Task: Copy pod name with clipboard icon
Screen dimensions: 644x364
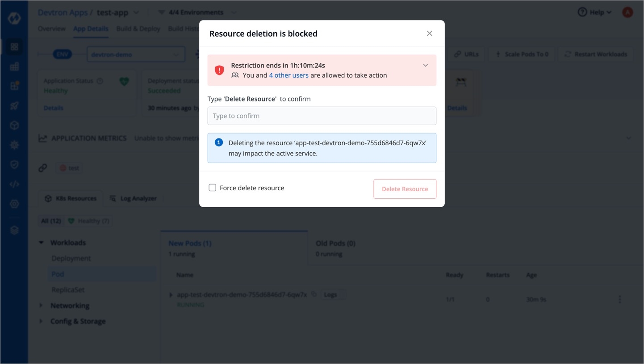Action: click(314, 294)
